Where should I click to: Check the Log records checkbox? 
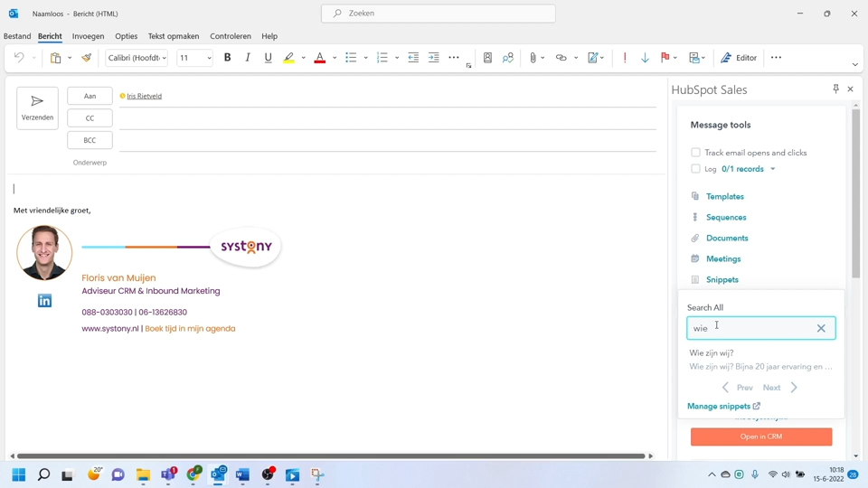(695, 169)
